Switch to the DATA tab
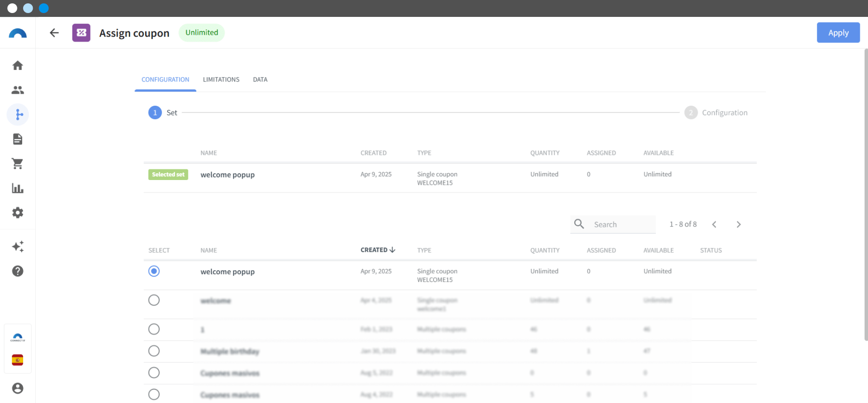This screenshot has width=868, height=403. pyautogui.click(x=260, y=80)
